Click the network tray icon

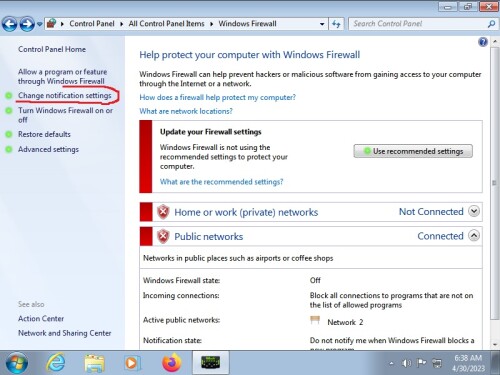pyautogui.click(x=437, y=363)
